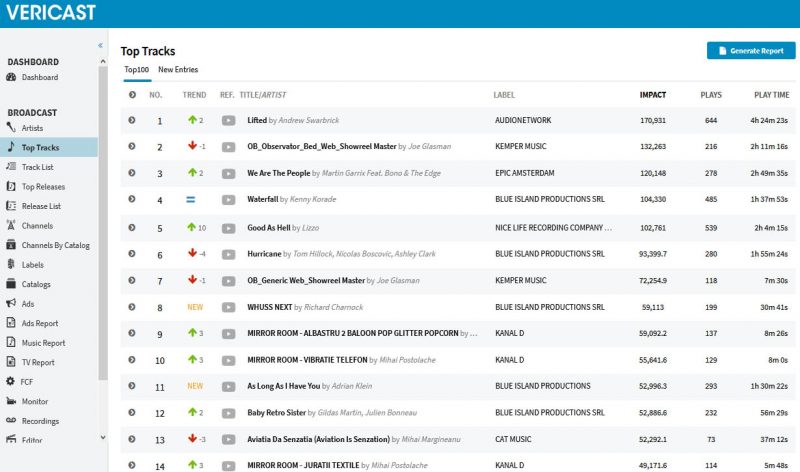Play reference video for Hurricane
This screenshot has height=472, width=800.
[x=229, y=254]
